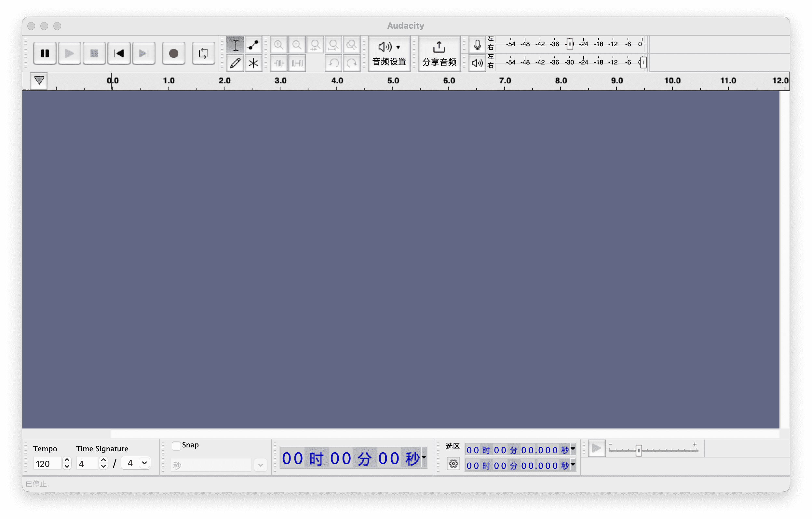Click the Zoom In tool
812x519 pixels.
point(278,44)
